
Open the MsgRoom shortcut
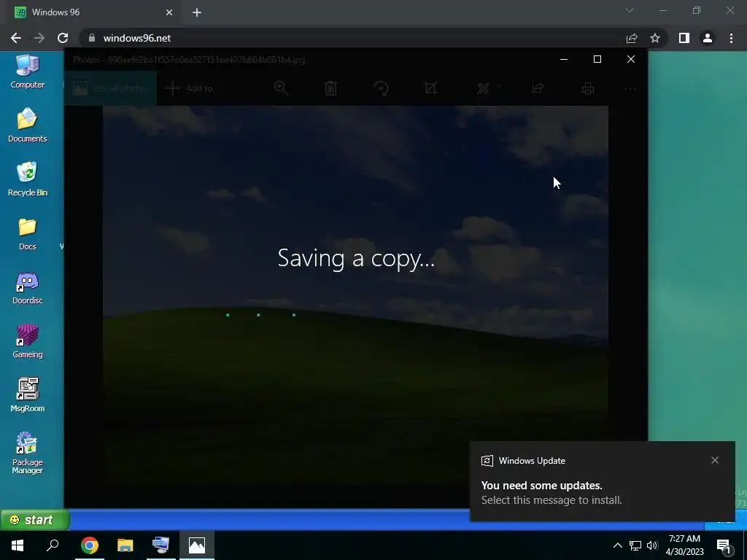(27, 394)
